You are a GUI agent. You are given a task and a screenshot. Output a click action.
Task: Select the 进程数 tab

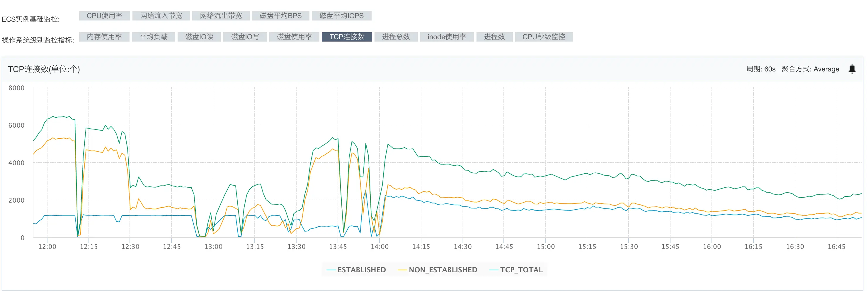point(494,37)
